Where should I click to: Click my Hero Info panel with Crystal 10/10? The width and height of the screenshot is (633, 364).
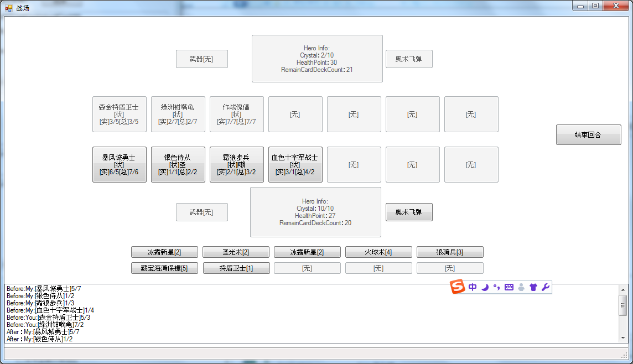pyautogui.click(x=316, y=212)
